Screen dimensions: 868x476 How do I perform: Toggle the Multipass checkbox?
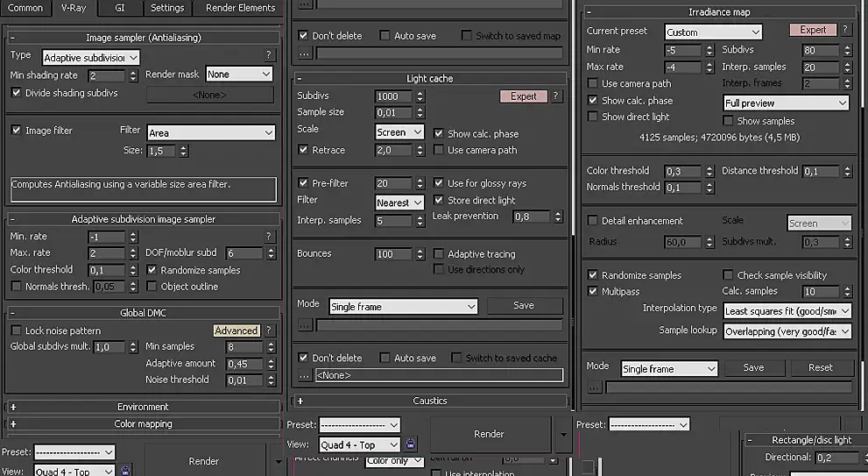point(592,292)
